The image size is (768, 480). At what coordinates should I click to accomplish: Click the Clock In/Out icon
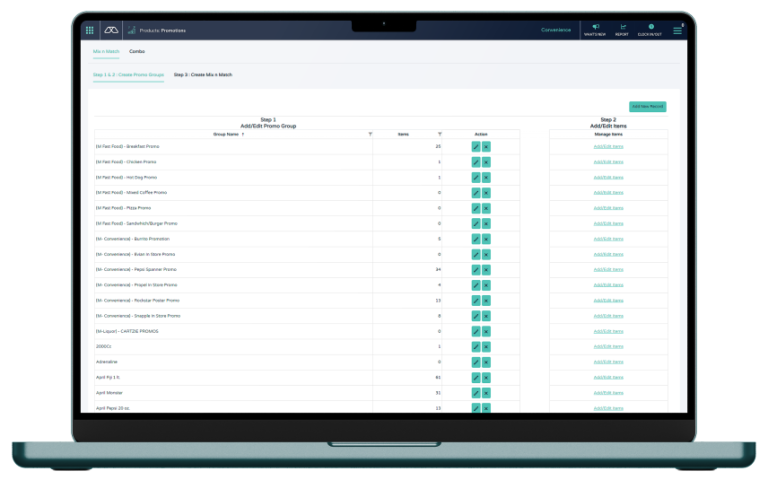[651, 29]
